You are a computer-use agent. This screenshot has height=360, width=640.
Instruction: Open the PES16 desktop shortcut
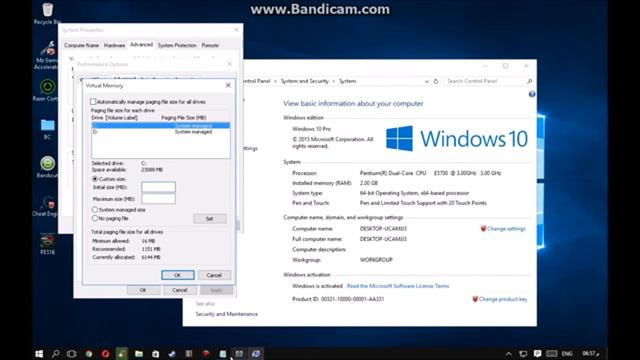click(x=47, y=244)
